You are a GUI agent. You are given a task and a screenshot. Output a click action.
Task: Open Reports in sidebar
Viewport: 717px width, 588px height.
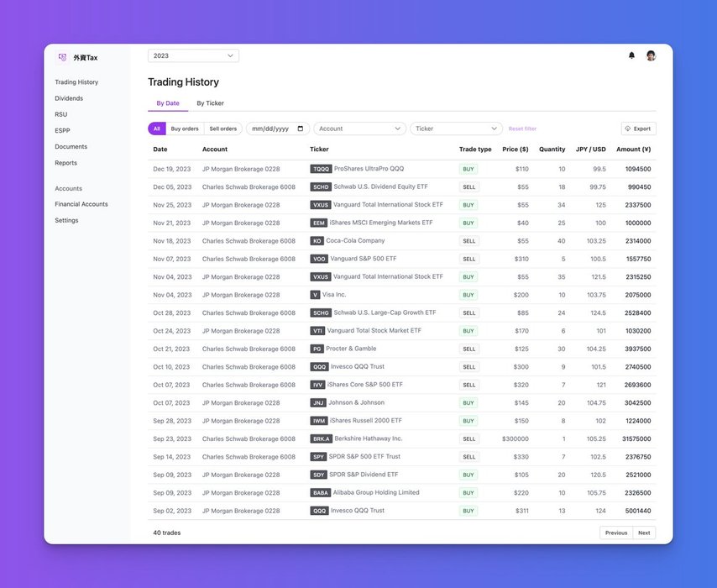(65, 163)
